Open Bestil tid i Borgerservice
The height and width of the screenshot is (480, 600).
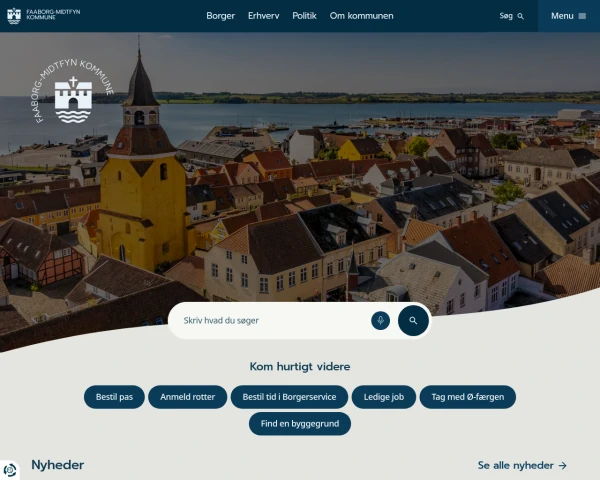click(x=289, y=397)
